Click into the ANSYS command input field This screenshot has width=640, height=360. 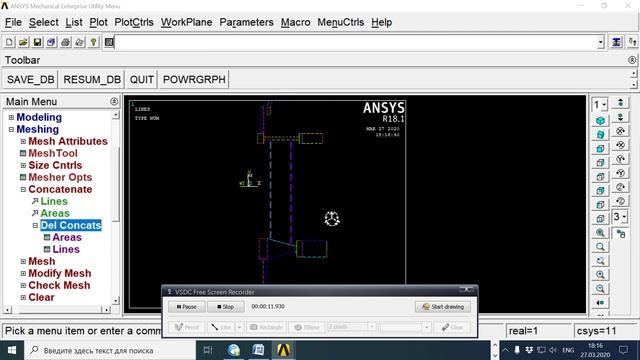pos(356,42)
